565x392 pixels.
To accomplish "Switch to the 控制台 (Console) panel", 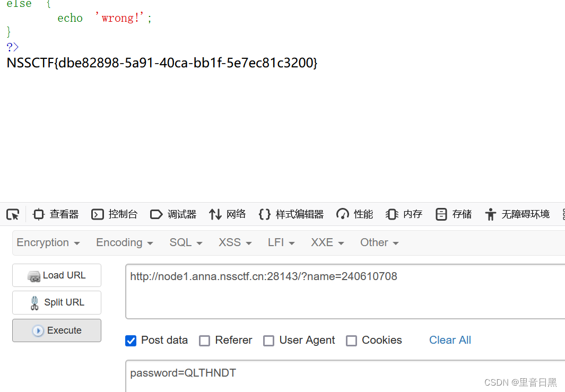I will (115, 214).
